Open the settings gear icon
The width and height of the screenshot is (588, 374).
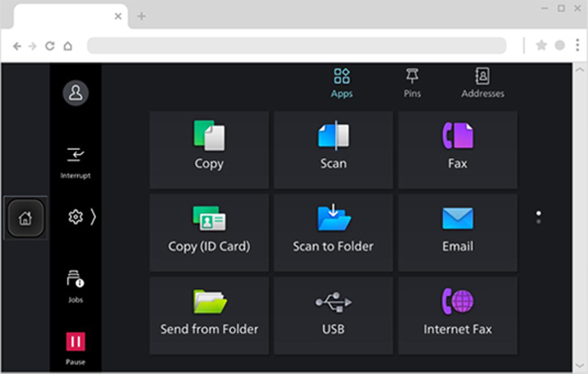click(x=76, y=217)
